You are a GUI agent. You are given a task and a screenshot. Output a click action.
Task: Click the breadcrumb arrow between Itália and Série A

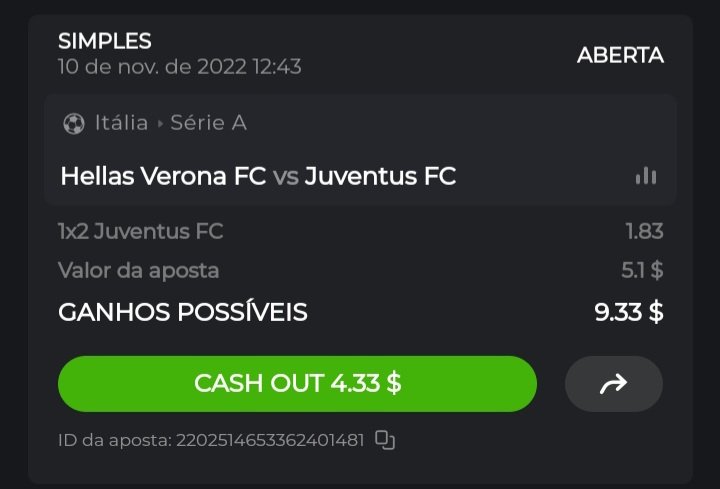point(159,124)
